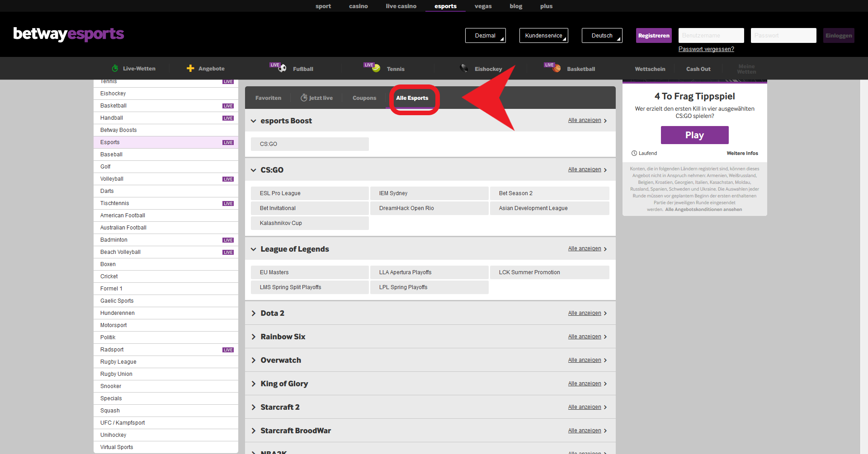This screenshot has height=454, width=868.
Task: Collapse the esports Boost section
Action: pos(254,121)
